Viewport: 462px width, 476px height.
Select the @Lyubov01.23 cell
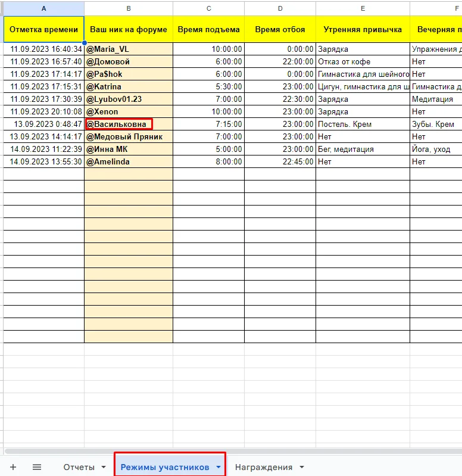tap(129, 99)
